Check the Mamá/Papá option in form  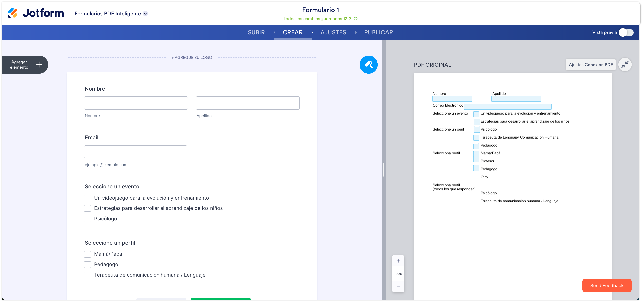[87, 254]
